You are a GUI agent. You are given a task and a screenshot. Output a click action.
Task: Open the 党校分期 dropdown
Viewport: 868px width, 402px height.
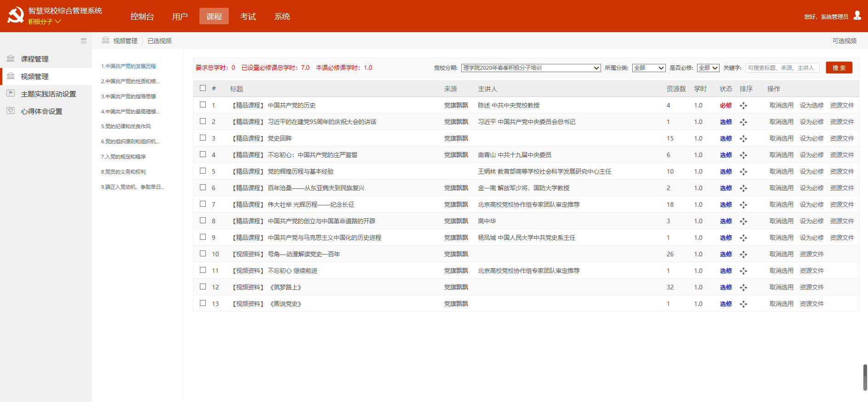pos(531,68)
